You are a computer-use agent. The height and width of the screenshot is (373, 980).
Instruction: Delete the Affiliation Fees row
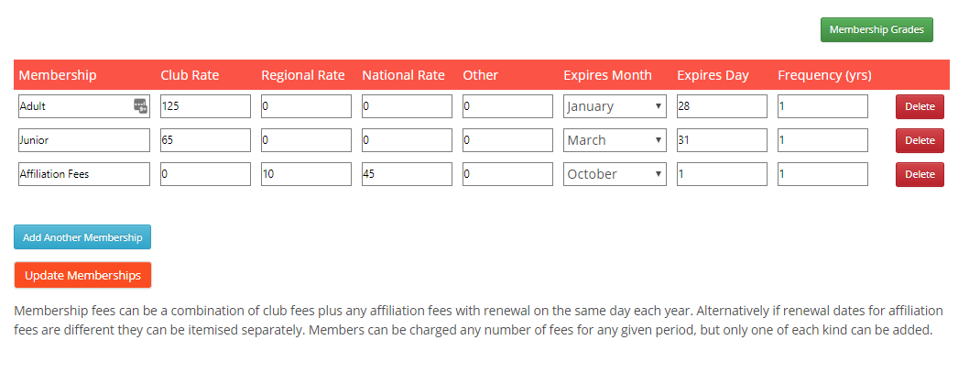tap(920, 174)
